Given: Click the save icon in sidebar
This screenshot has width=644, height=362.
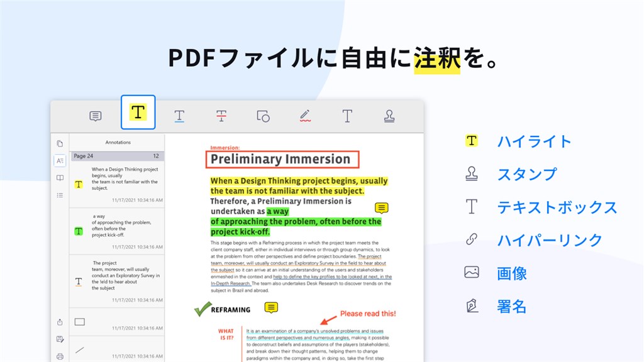Looking at the screenshot, I should coord(60,339).
